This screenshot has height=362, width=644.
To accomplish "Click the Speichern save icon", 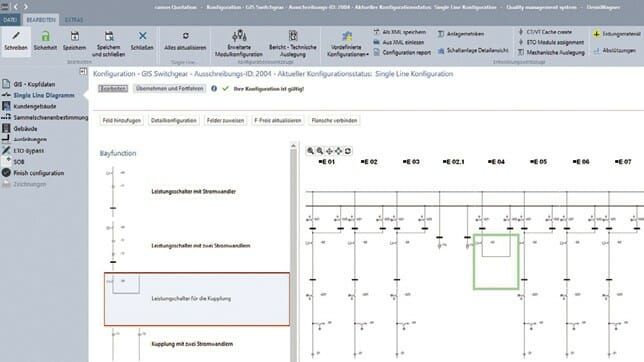I will [x=74, y=42].
